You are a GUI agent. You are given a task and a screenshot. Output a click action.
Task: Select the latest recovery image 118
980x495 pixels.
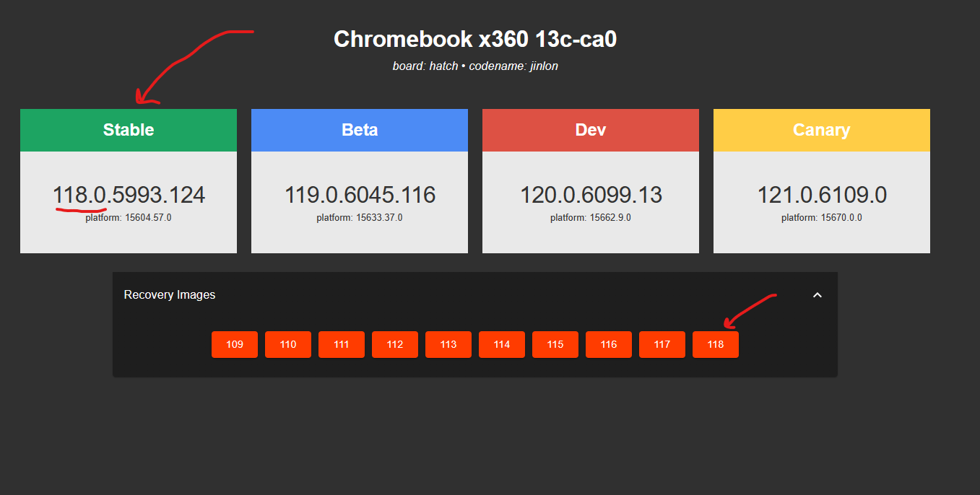716,345
